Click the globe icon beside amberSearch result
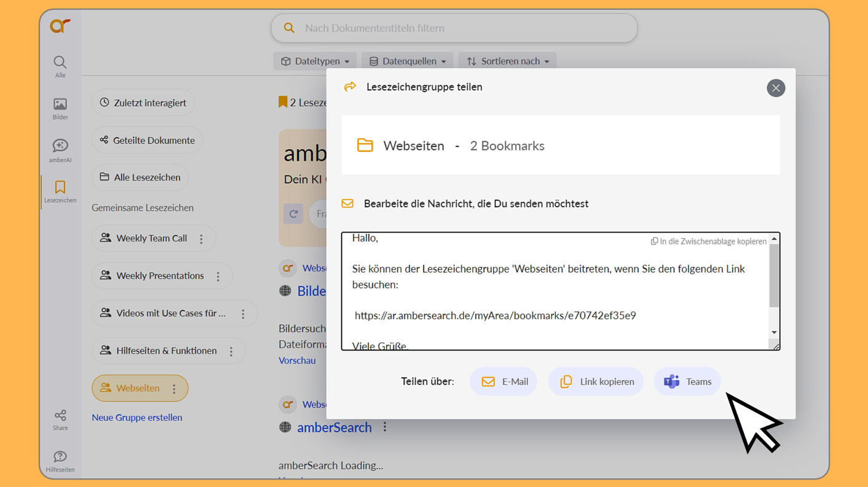The image size is (868, 487). pyautogui.click(x=285, y=427)
